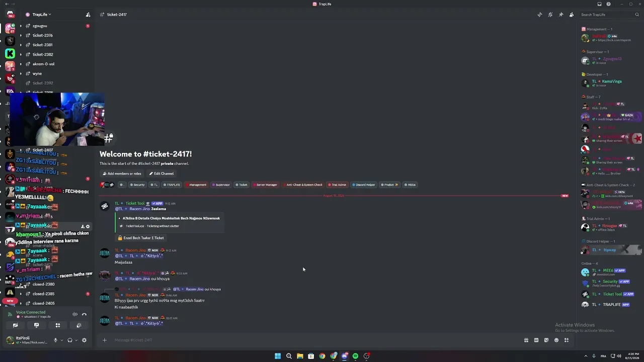Show hidden system tray icons

(585, 356)
